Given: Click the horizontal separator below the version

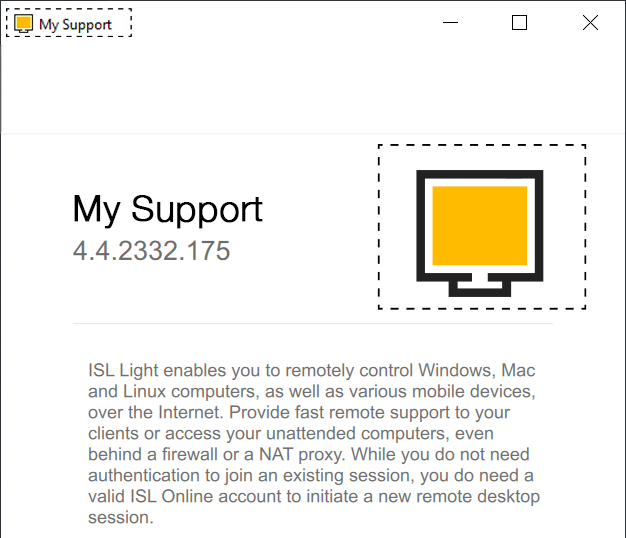Looking at the screenshot, I should coord(312,324).
